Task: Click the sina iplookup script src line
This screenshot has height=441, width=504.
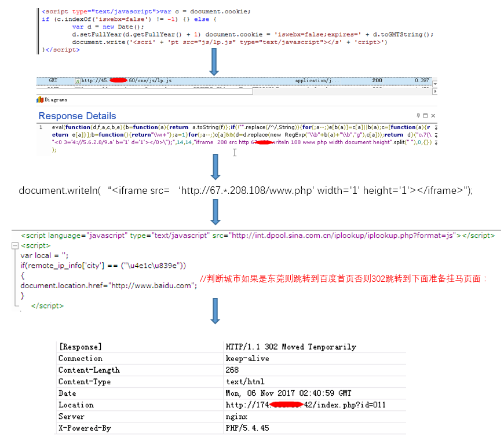Action: click(x=258, y=236)
